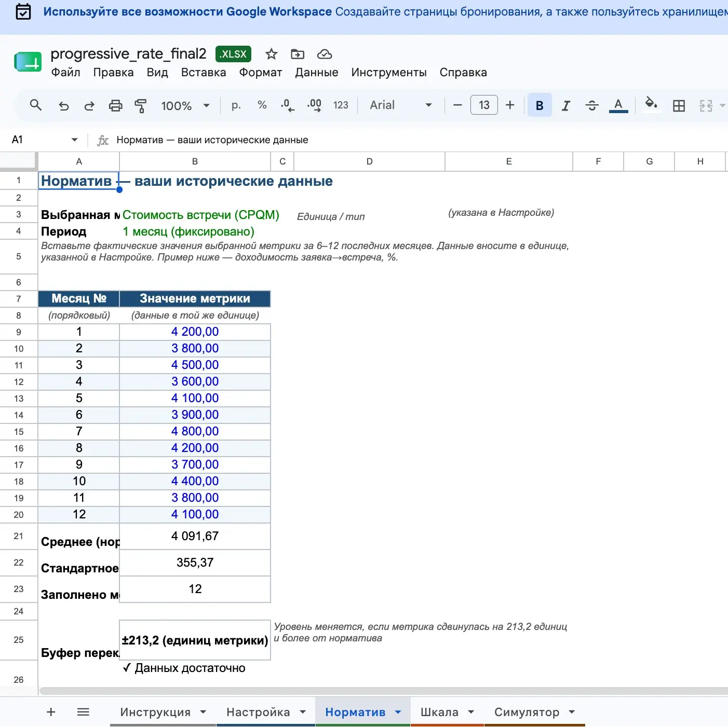The width and height of the screenshot is (728, 727).
Task: Open the Формат menu
Action: tap(261, 73)
